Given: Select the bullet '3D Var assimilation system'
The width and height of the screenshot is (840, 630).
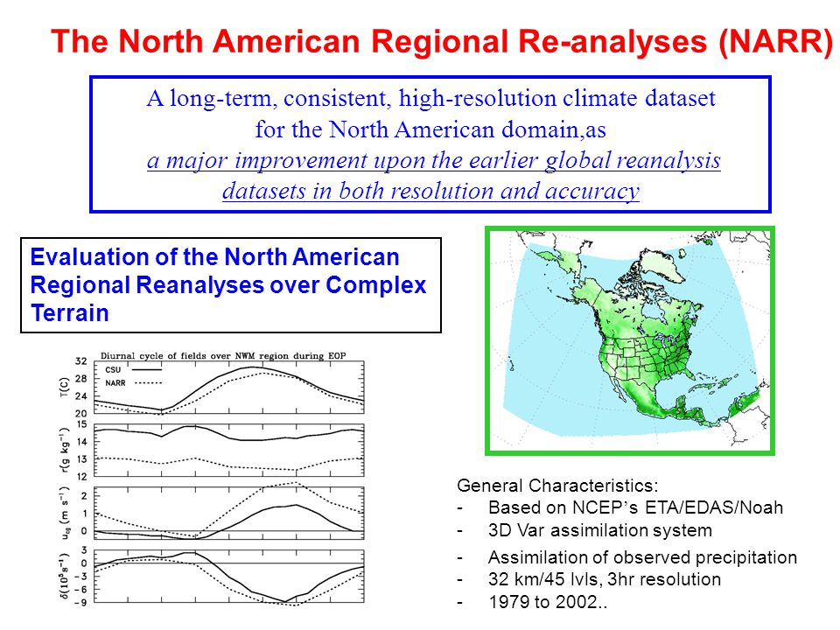Looking at the screenshot, I should [x=600, y=530].
